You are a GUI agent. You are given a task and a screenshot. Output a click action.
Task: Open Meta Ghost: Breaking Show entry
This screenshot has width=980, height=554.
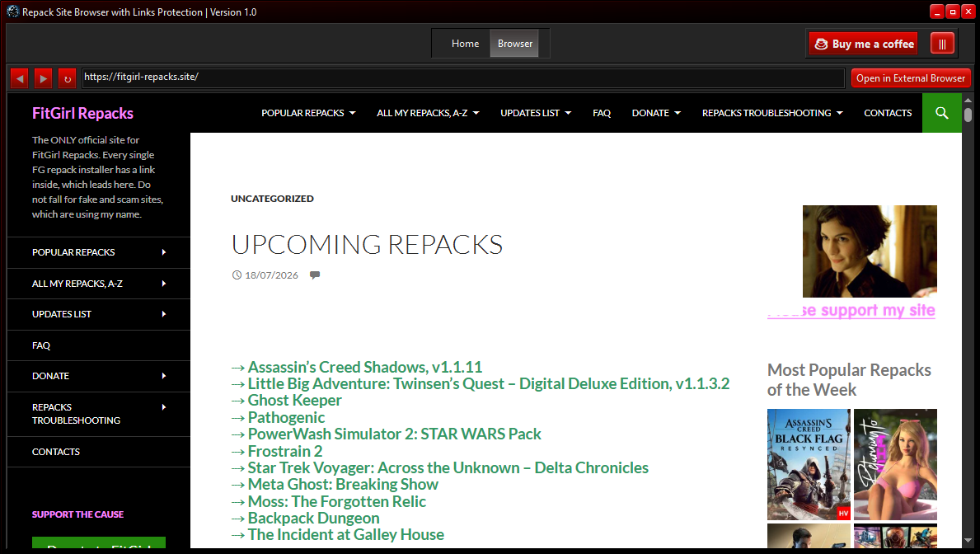pos(343,485)
